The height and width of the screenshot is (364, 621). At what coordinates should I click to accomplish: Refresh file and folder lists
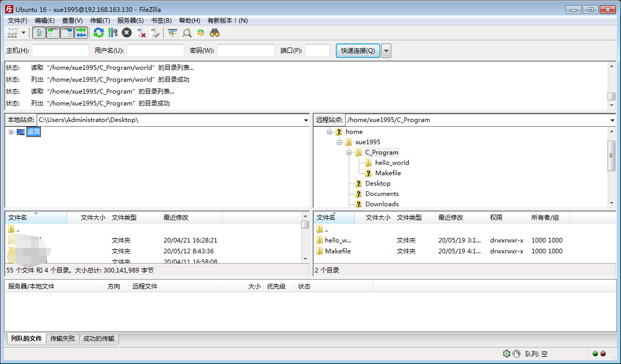[x=98, y=33]
